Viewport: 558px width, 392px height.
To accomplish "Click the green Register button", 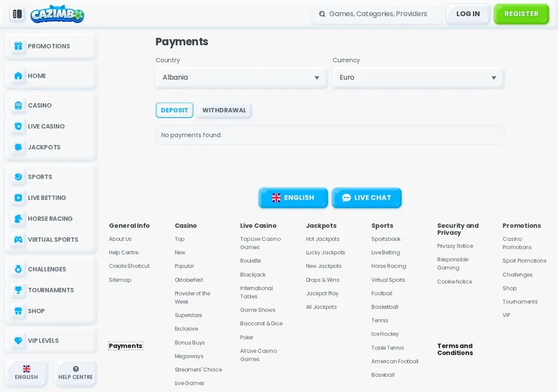I will (521, 14).
